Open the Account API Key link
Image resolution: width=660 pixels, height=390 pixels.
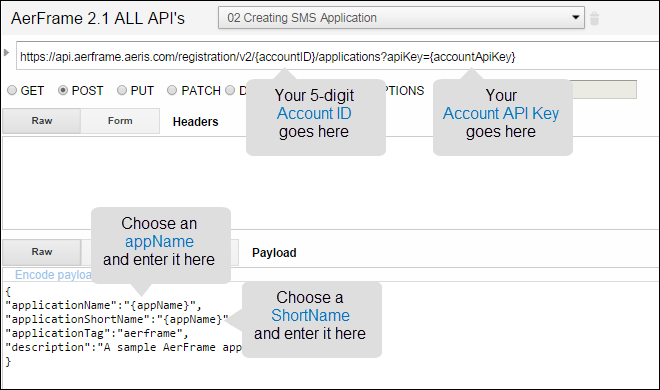[501, 113]
